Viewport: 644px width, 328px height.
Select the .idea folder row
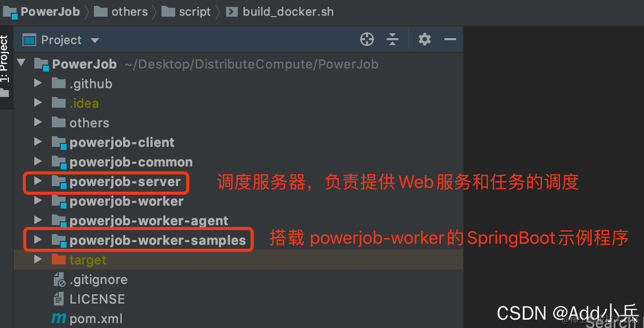coord(238,103)
